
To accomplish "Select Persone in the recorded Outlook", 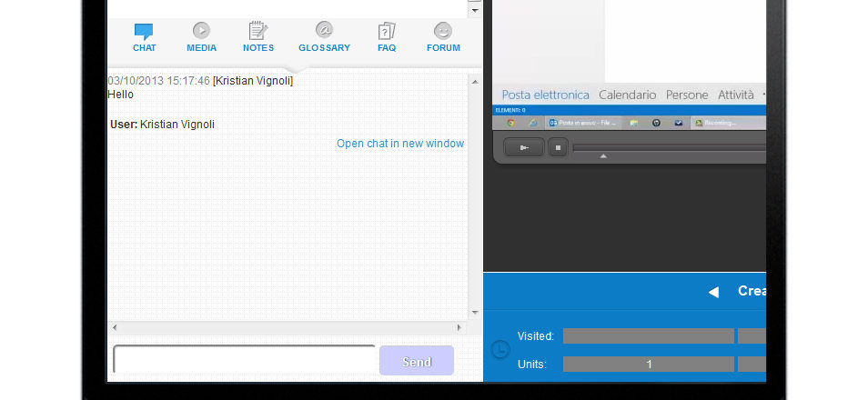I will pyautogui.click(x=687, y=95).
